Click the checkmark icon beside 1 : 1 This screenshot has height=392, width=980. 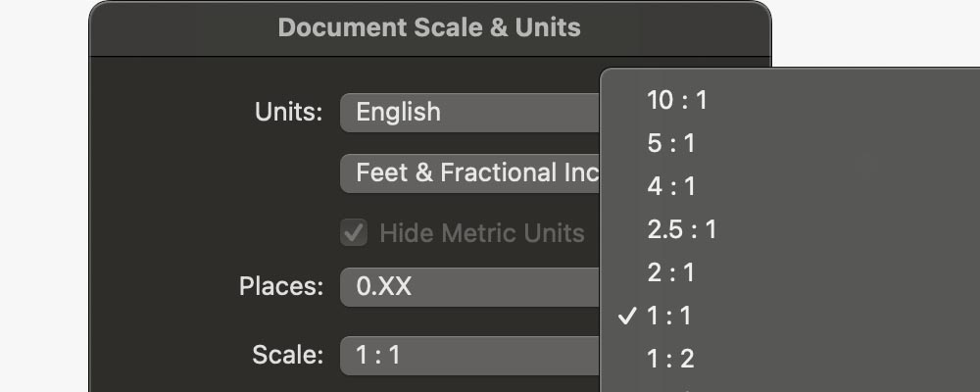(x=628, y=316)
